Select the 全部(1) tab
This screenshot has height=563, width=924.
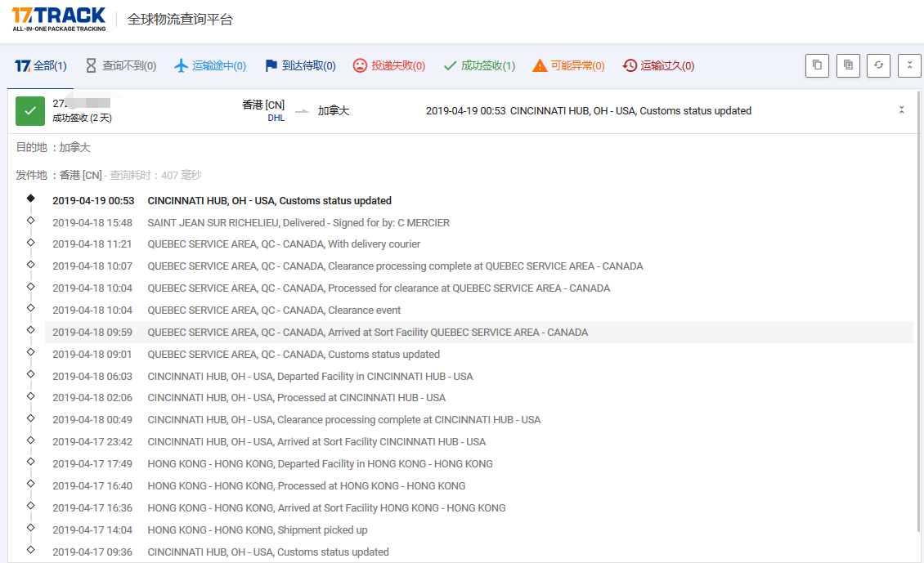tap(41, 66)
